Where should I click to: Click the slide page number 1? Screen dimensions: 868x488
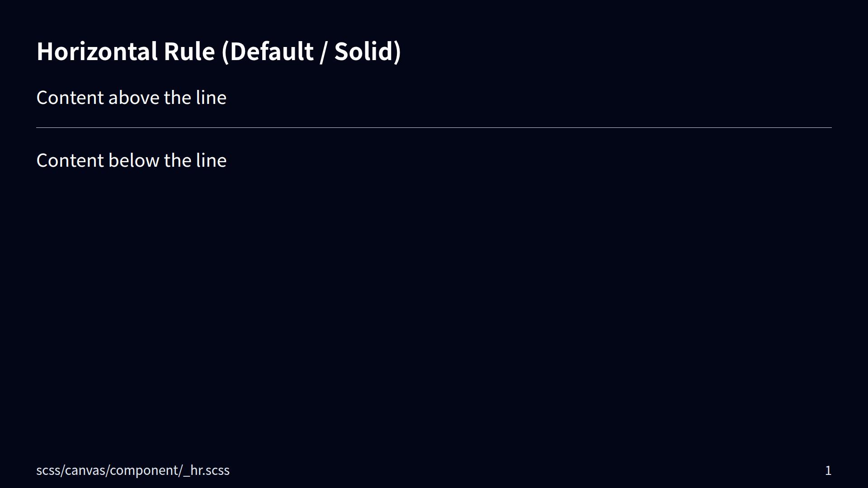click(x=828, y=470)
